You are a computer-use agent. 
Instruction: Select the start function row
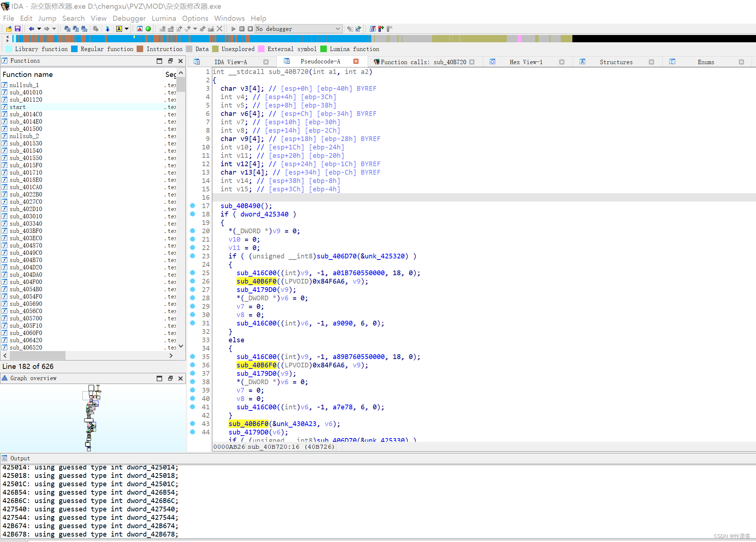coord(89,107)
